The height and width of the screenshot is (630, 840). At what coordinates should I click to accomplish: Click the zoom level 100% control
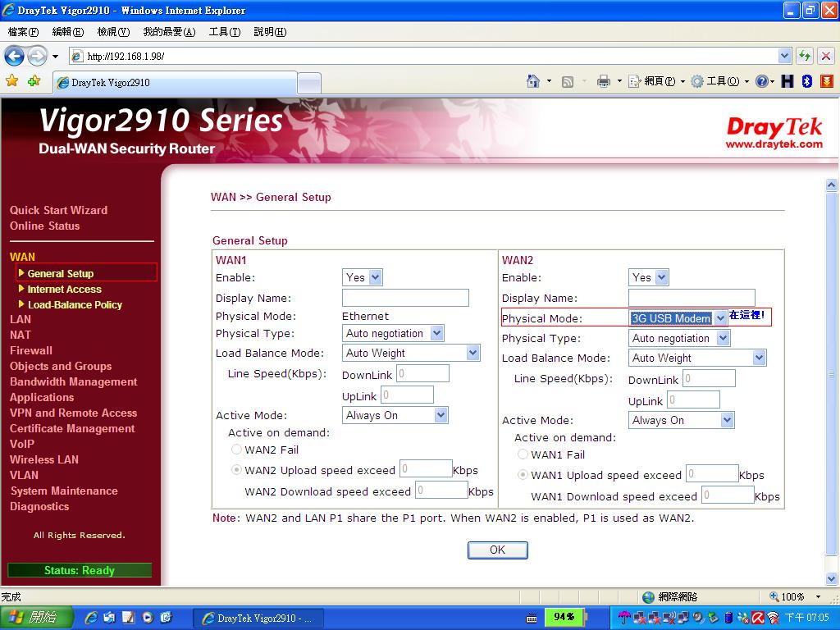coord(795,596)
